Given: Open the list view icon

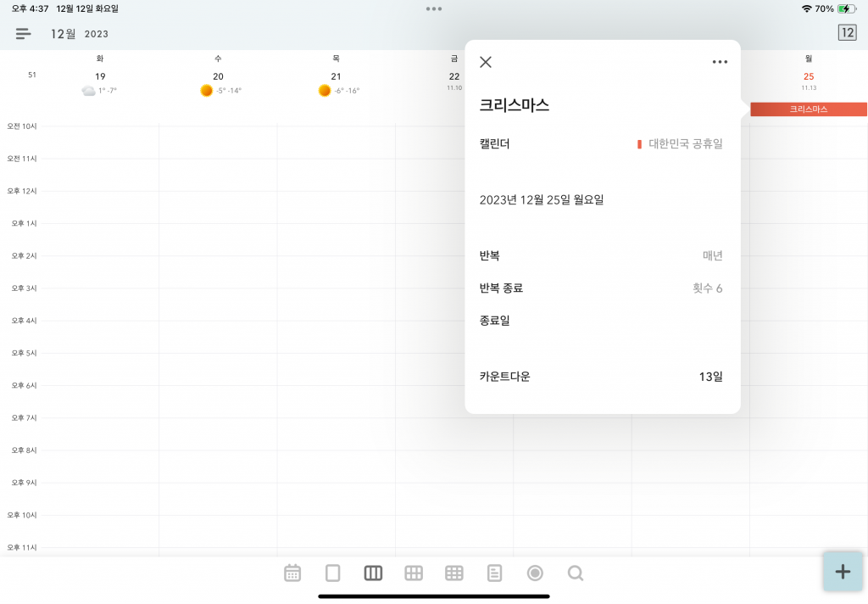Looking at the screenshot, I should pyautogui.click(x=494, y=573).
